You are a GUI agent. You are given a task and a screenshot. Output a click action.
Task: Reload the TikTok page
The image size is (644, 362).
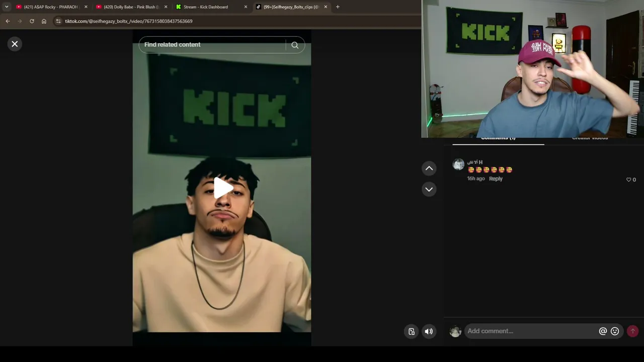click(32, 21)
